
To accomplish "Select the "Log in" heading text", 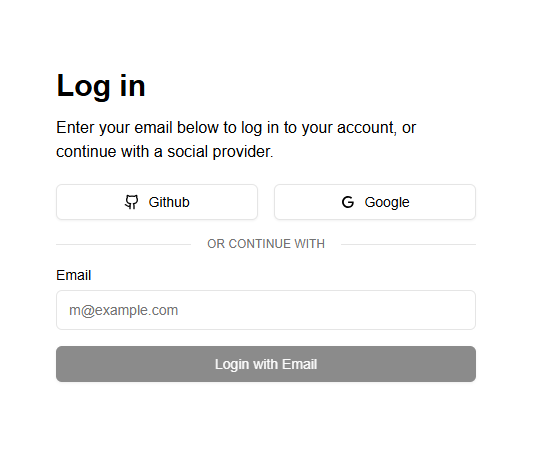I will click(x=101, y=86).
